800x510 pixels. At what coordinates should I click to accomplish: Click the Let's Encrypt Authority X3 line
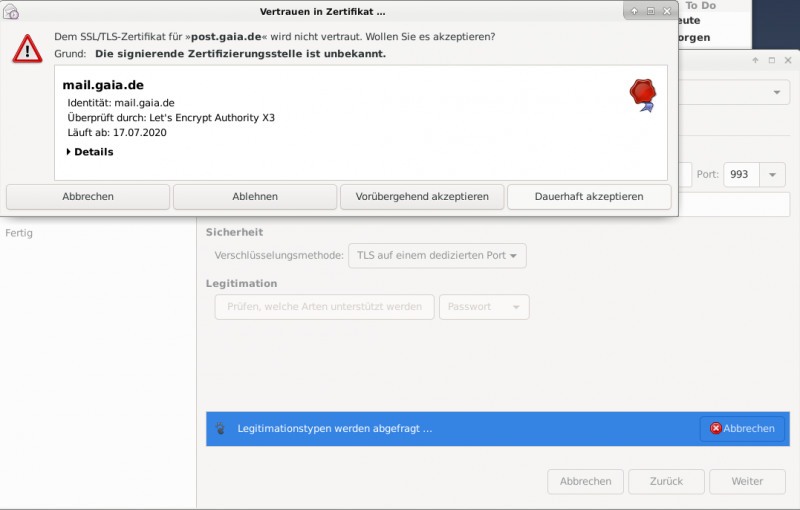(171, 118)
